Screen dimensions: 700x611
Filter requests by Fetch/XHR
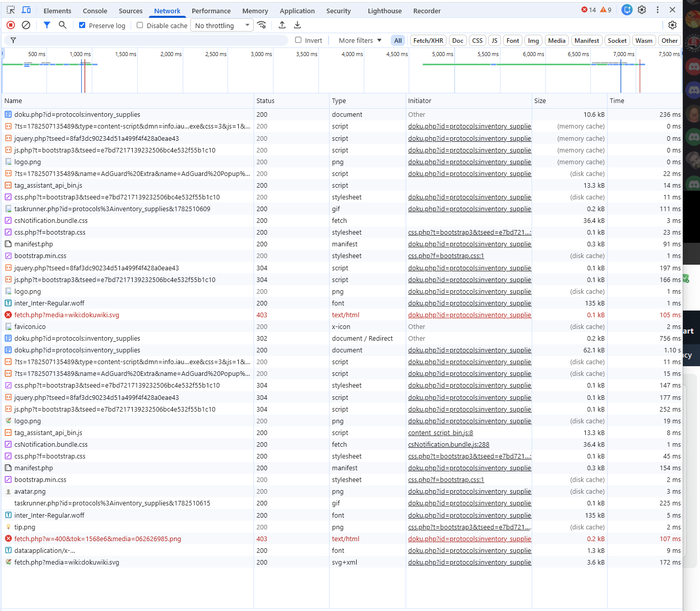click(x=428, y=40)
